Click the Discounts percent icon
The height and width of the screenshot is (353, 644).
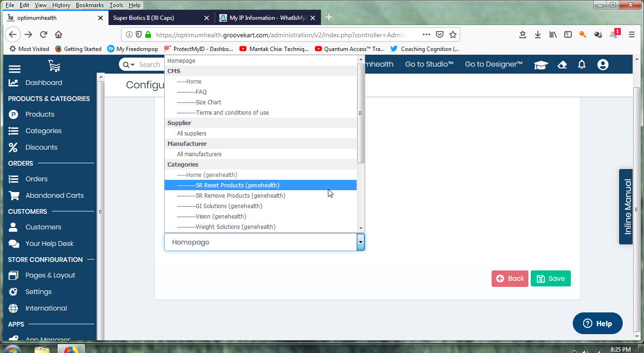(13, 147)
